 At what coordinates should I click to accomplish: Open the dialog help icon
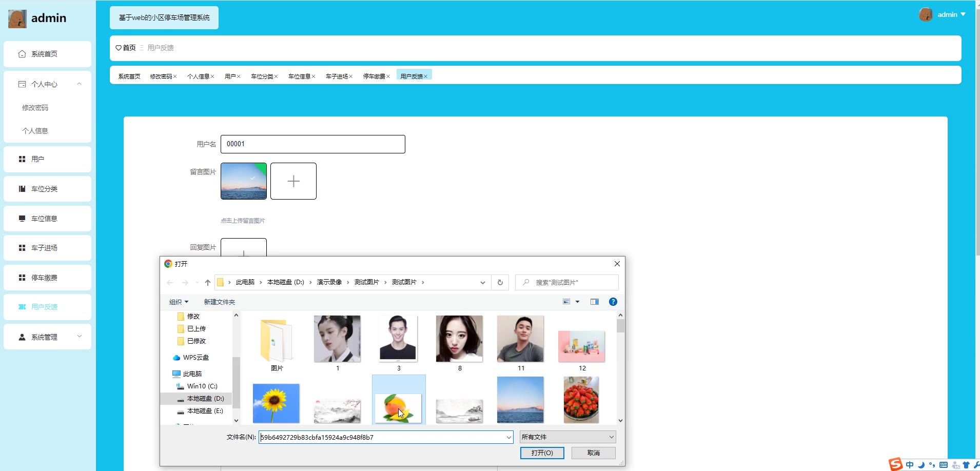tap(613, 302)
